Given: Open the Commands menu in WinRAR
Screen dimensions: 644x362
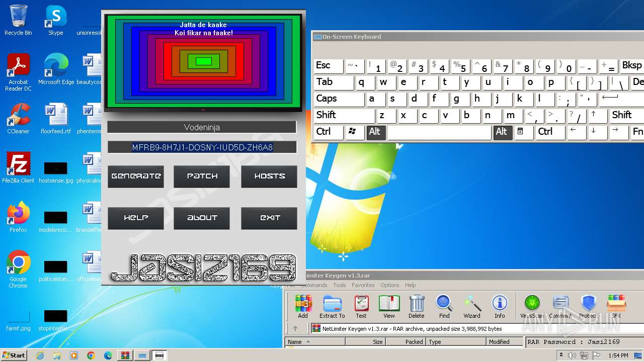Looking at the screenshot, I should tap(314, 285).
